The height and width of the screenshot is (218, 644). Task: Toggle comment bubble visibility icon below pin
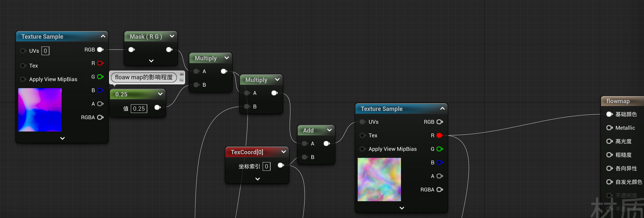[x=181, y=80]
